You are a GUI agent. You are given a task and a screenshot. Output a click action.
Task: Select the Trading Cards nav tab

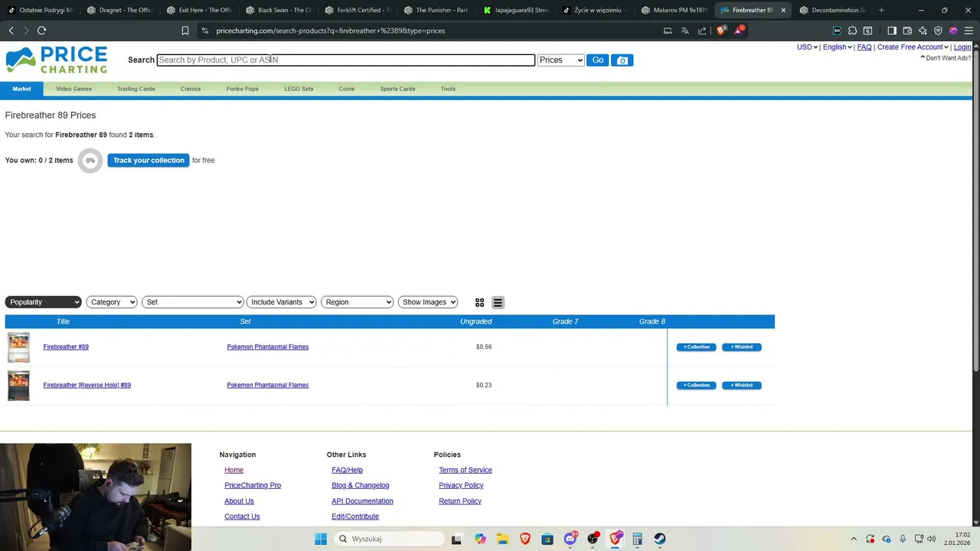[136, 89]
